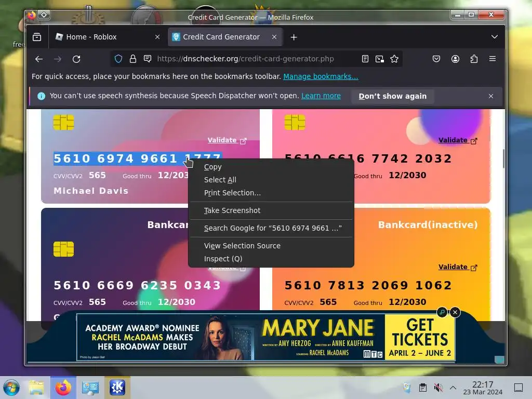532x399 pixels.
Task: Toggle reader view icon
Action: 365,59
